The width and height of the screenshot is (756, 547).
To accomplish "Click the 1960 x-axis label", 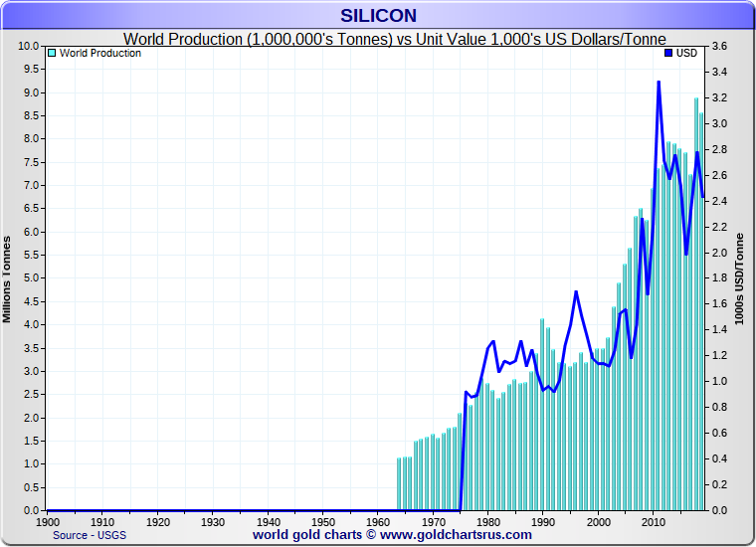I will click(x=378, y=522).
